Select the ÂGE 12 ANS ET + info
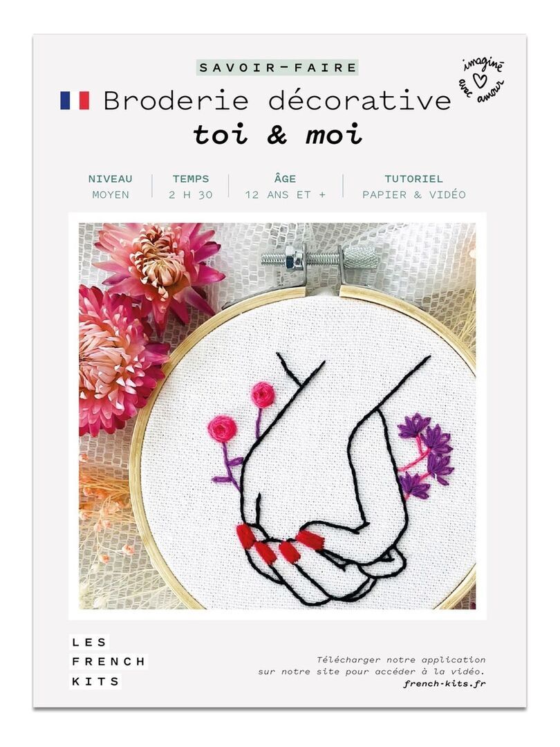Image resolution: width=560 pixels, height=747 pixels. point(286,186)
